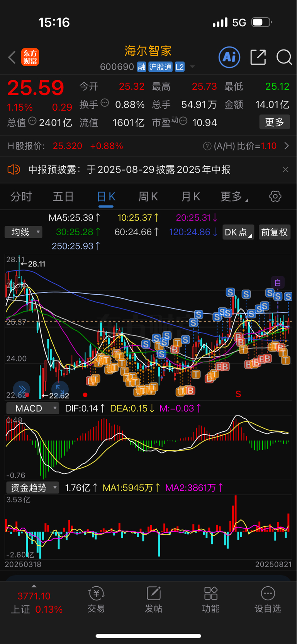
Task: Switch to 周K tab
Action: 148,196
